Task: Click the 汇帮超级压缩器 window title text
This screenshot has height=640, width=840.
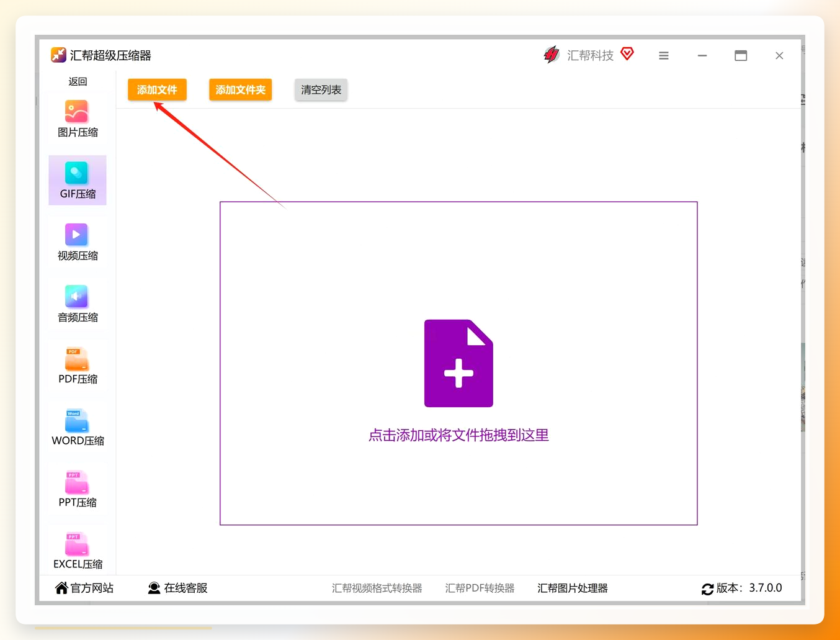Action: point(110,55)
